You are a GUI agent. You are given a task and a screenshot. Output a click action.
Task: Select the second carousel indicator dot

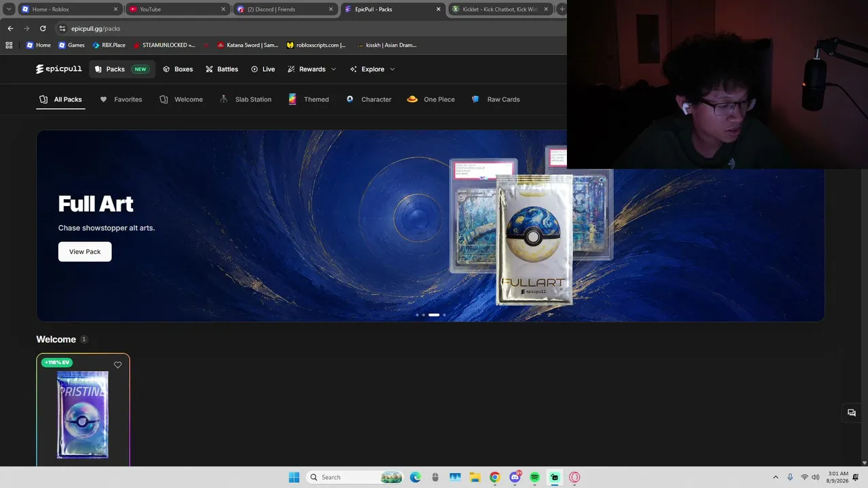point(424,315)
